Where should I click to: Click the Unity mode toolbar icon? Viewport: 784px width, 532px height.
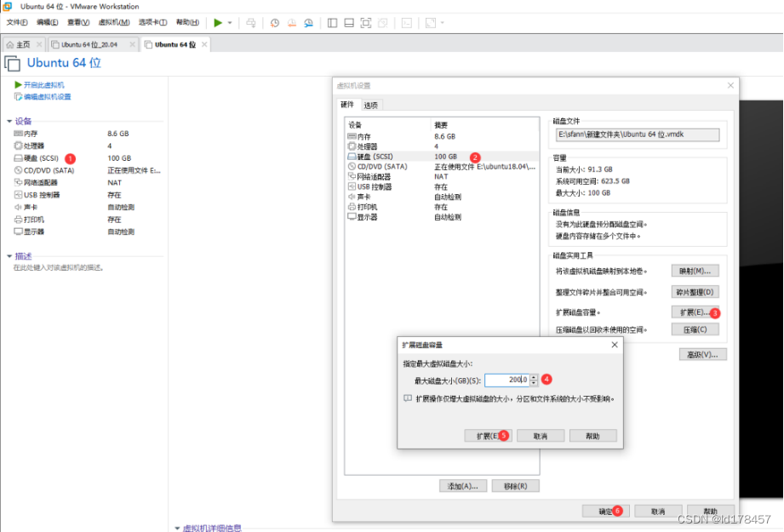tap(383, 22)
